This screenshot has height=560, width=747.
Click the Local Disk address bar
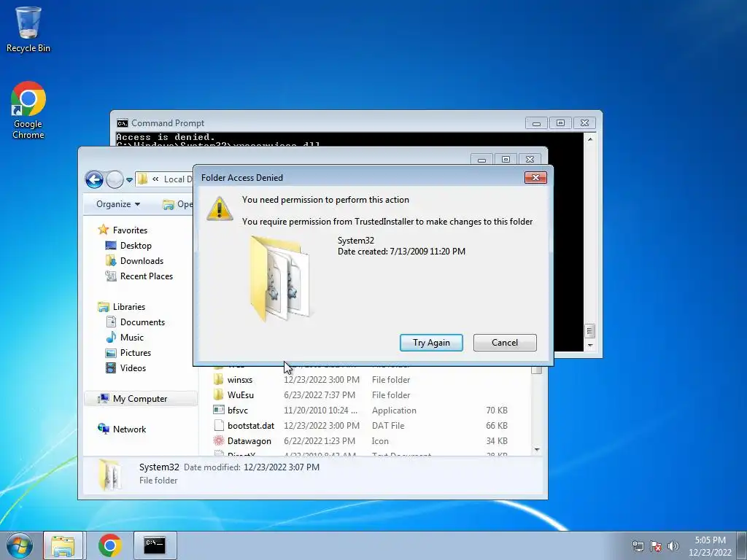point(164,179)
